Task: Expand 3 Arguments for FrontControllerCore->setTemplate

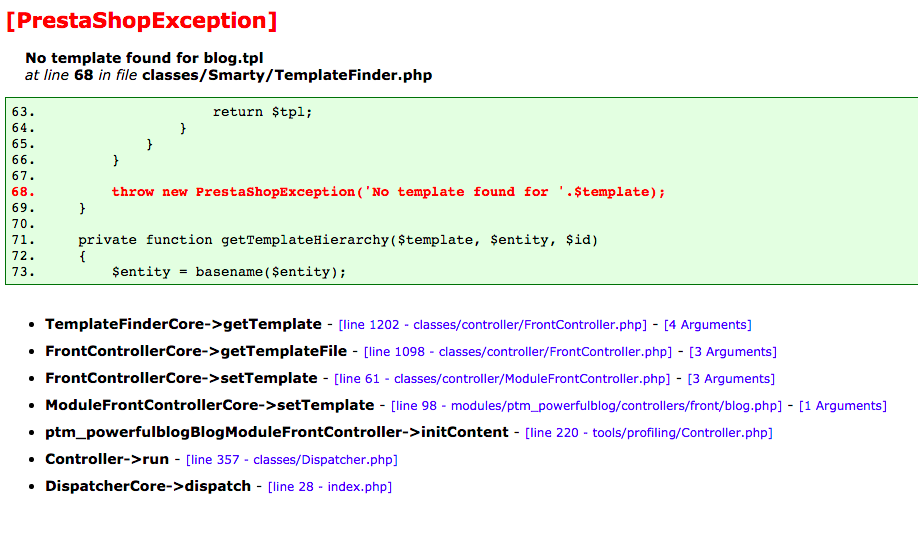Action: pyautogui.click(x=731, y=379)
